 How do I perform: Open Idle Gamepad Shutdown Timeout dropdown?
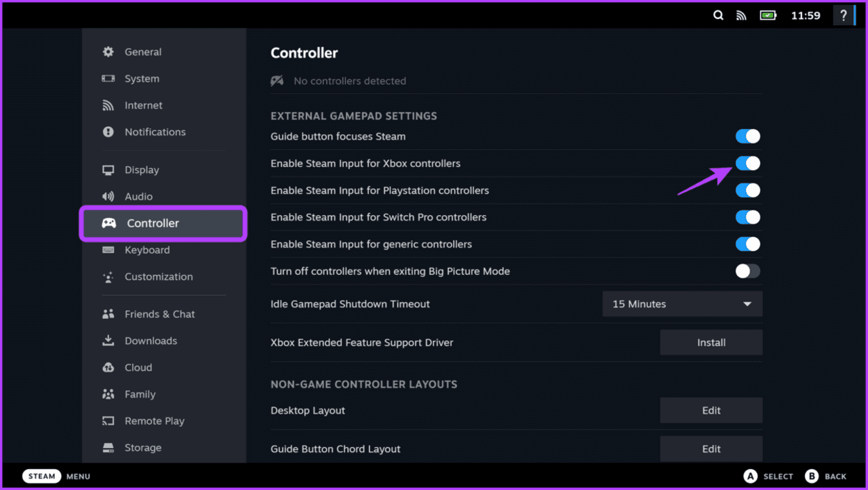682,304
